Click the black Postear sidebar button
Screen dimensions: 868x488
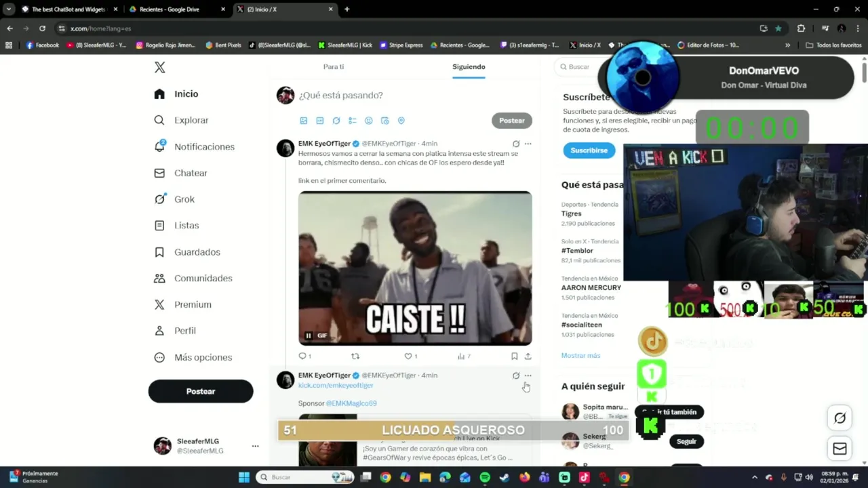pyautogui.click(x=201, y=391)
